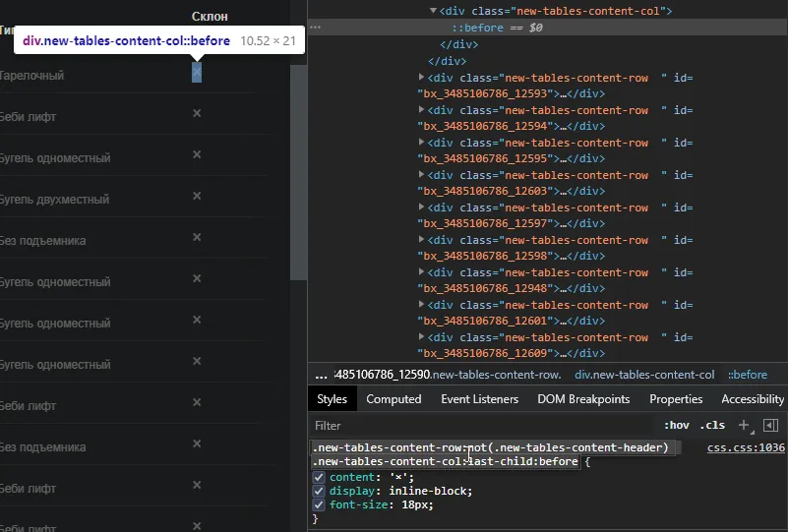Viewport: 788px width, 532px height.
Task: Switch to DOM Breakpoints tab
Action: 583,399
